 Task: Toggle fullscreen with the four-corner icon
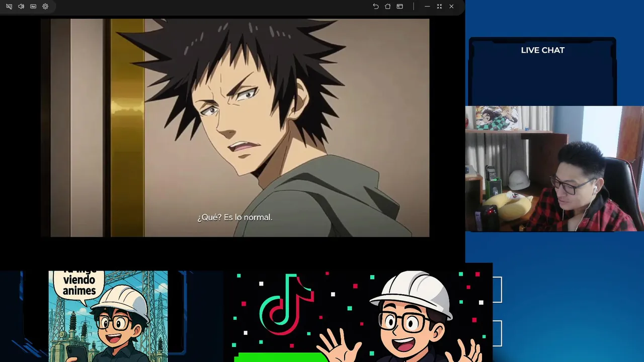[x=439, y=7]
